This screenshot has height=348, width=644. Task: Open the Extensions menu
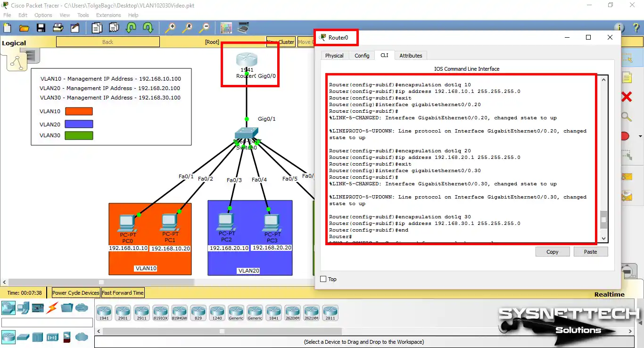(x=108, y=15)
